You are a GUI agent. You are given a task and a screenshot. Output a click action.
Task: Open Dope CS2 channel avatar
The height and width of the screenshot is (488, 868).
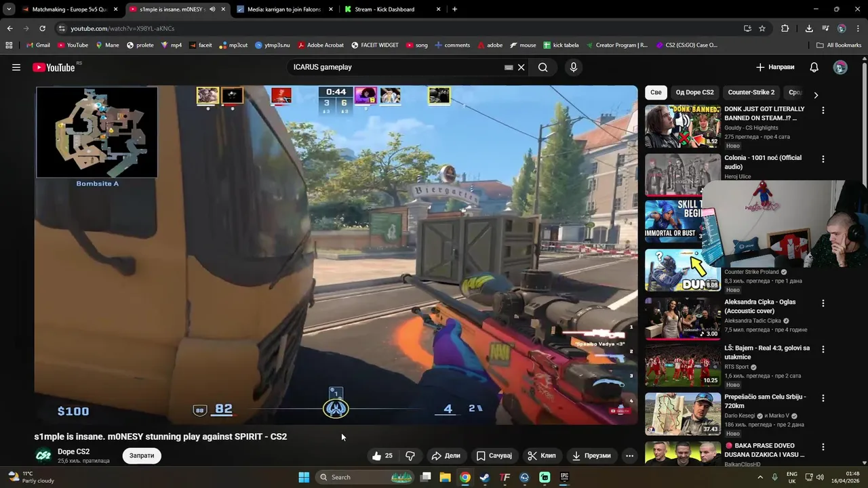click(x=43, y=455)
